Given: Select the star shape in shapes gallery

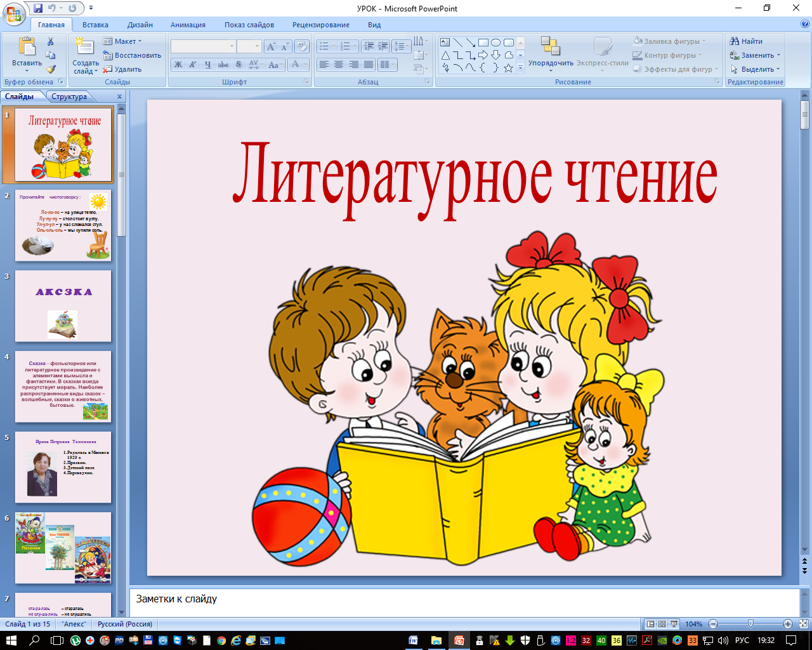Looking at the screenshot, I should click(x=508, y=68).
